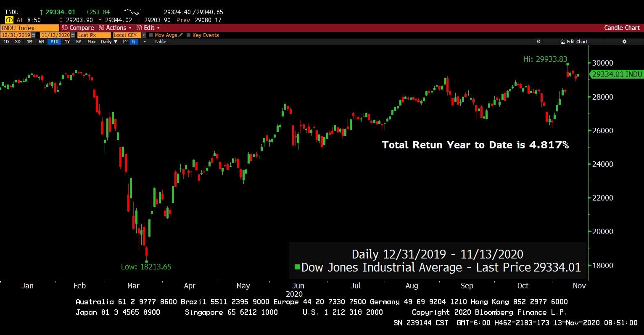Open chart type dropdown arrow beside candle icon
Screen dimensions: 644x335
click(x=145, y=42)
